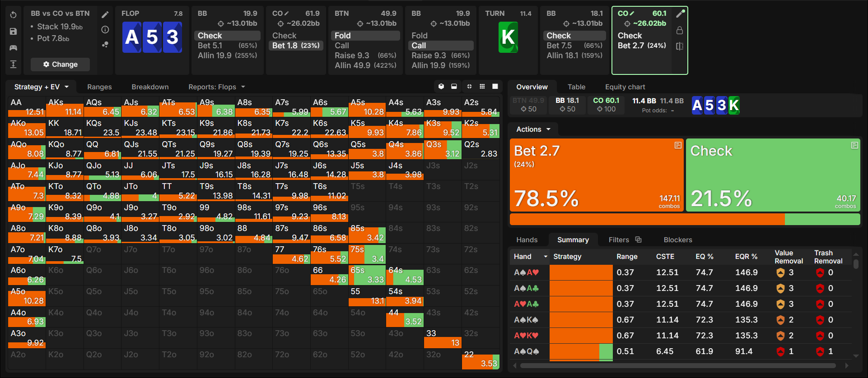
Task: Open the info circle icon for the spot
Action: tap(105, 30)
